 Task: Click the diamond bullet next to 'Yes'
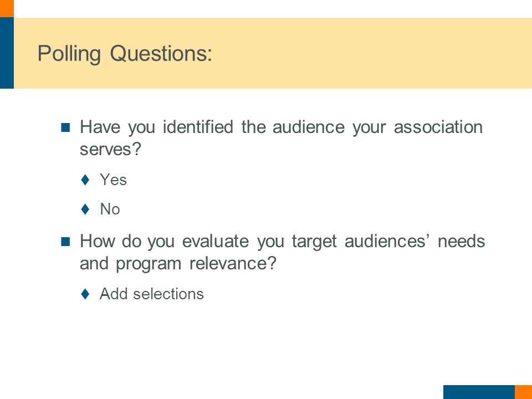(85, 180)
